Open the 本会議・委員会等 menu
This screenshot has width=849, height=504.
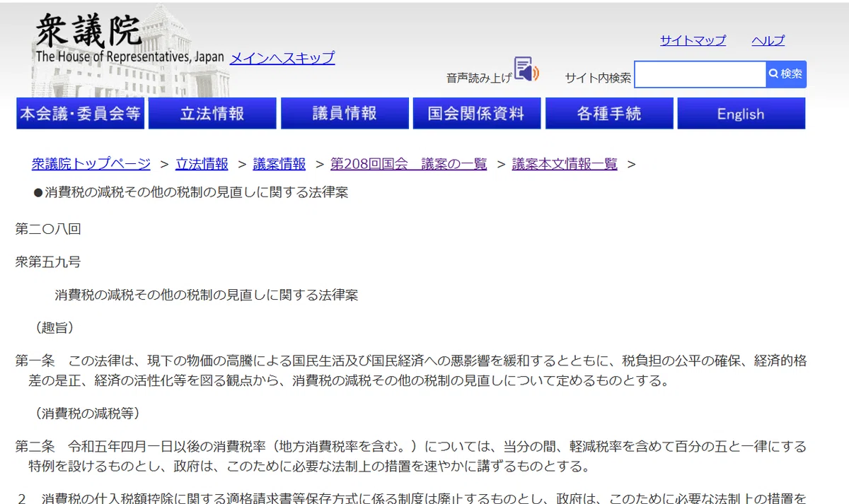pyautogui.click(x=81, y=113)
